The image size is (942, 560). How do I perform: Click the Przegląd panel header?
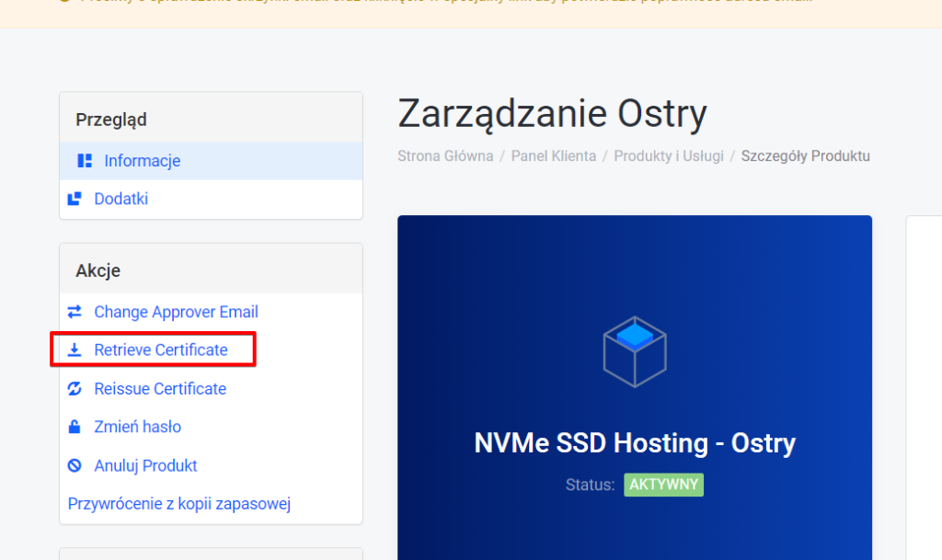(211, 118)
